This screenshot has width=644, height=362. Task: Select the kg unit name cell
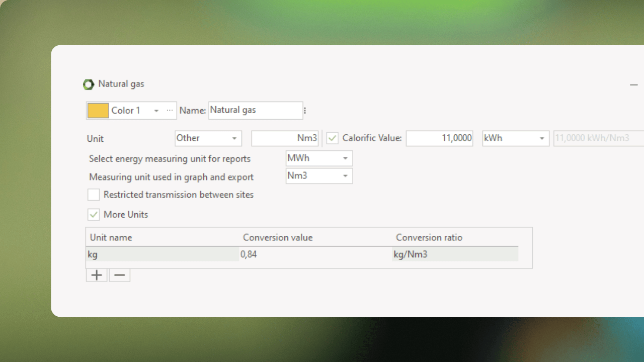tap(163, 254)
